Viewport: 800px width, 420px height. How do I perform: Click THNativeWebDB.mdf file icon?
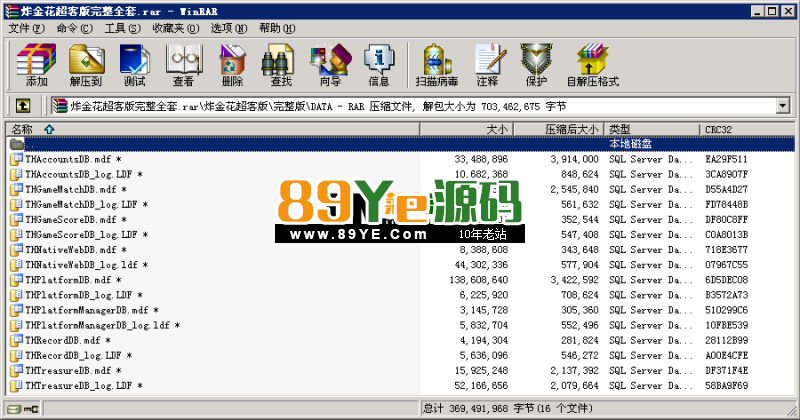(x=16, y=250)
